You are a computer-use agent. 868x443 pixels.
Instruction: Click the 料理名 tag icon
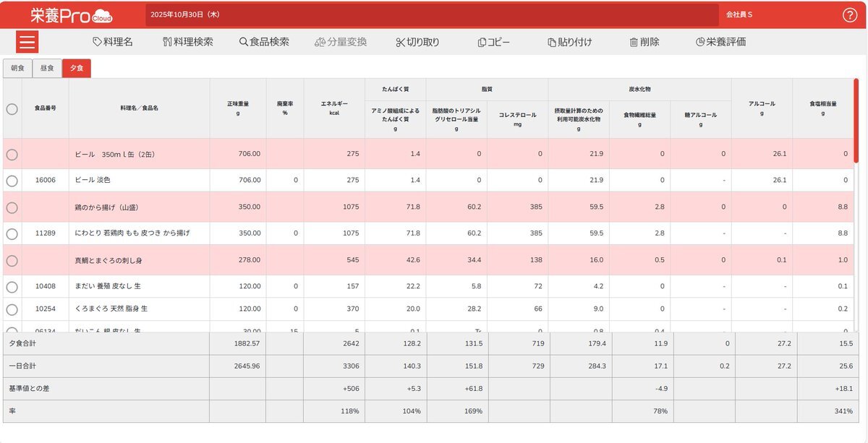pyautogui.click(x=98, y=42)
